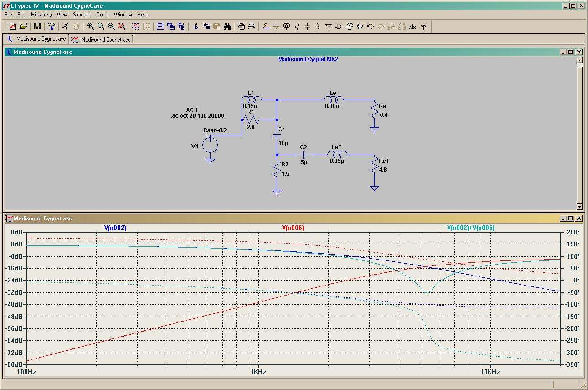This screenshot has width=588, height=390.
Task: Open the File menu
Action: [x=8, y=15]
